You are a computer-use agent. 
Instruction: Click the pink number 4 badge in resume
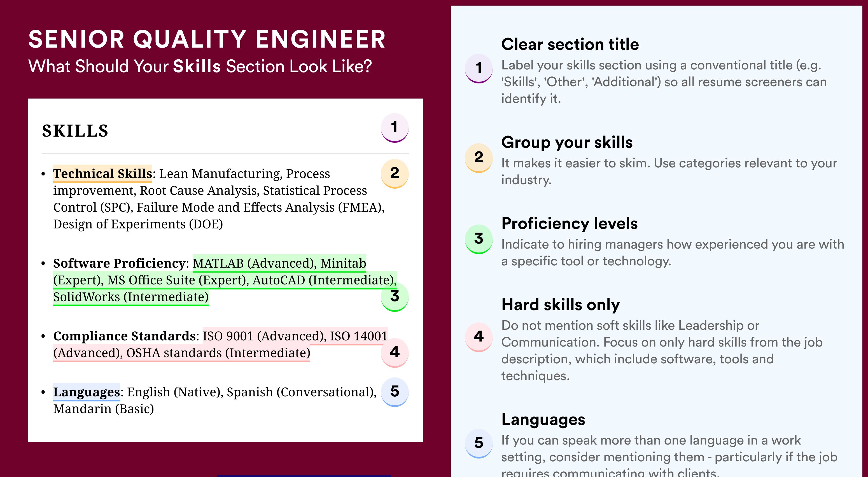pyautogui.click(x=395, y=353)
